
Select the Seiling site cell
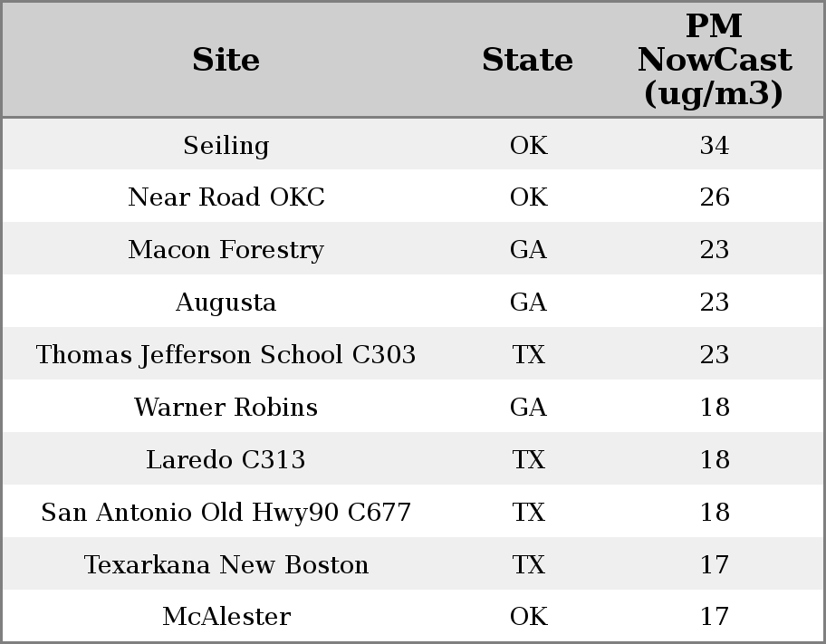pyautogui.click(x=226, y=146)
